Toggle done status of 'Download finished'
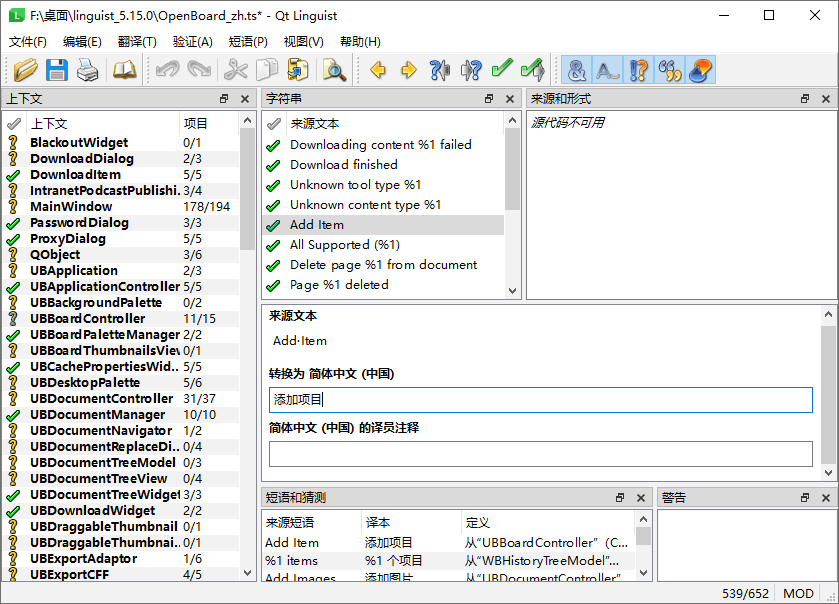Viewport: 839px width, 604px height. click(x=273, y=165)
